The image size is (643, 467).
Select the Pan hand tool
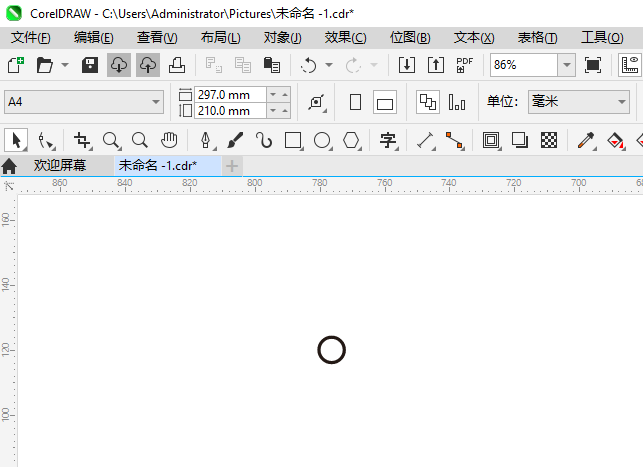[169, 140]
